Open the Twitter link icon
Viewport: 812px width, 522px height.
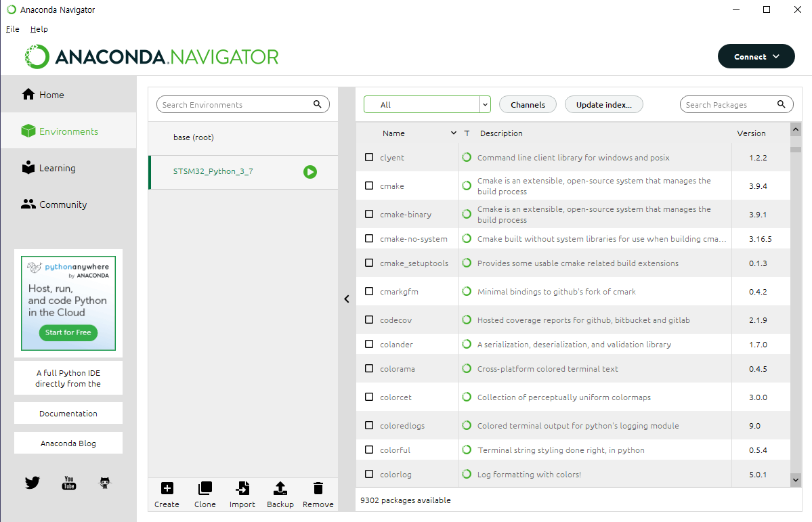pos(32,483)
